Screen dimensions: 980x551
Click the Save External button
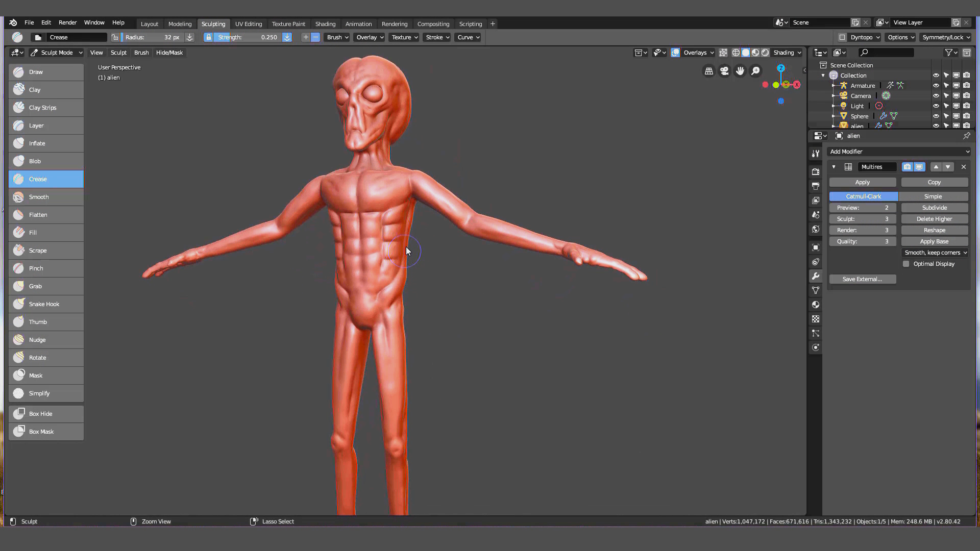863,279
